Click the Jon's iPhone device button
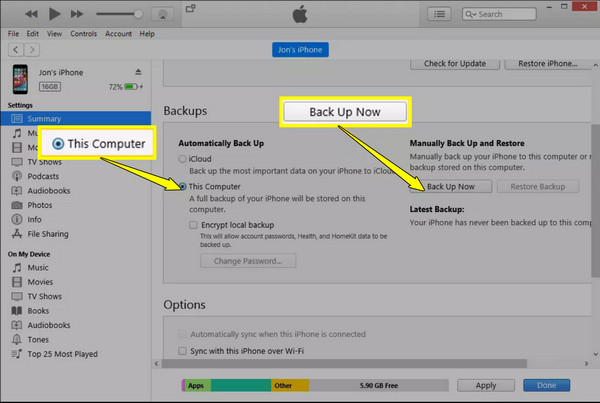The width and height of the screenshot is (600, 403). pyautogui.click(x=300, y=50)
